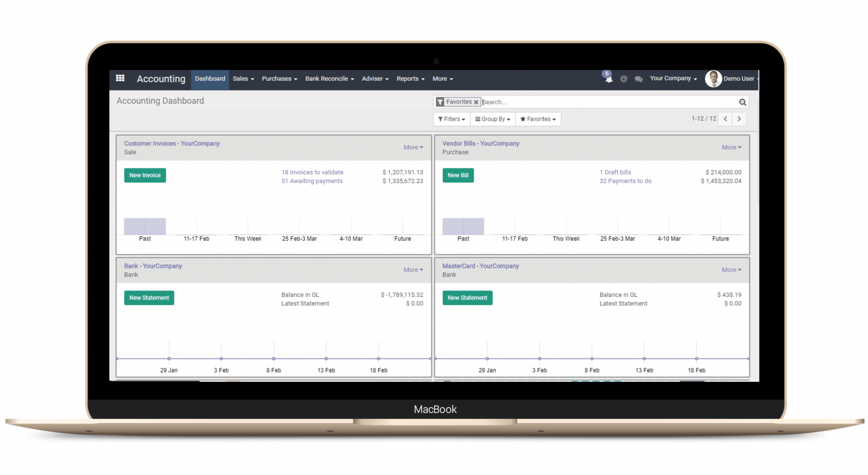Click the New Invoice button
This screenshot has width=868, height=475.
(x=145, y=175)
